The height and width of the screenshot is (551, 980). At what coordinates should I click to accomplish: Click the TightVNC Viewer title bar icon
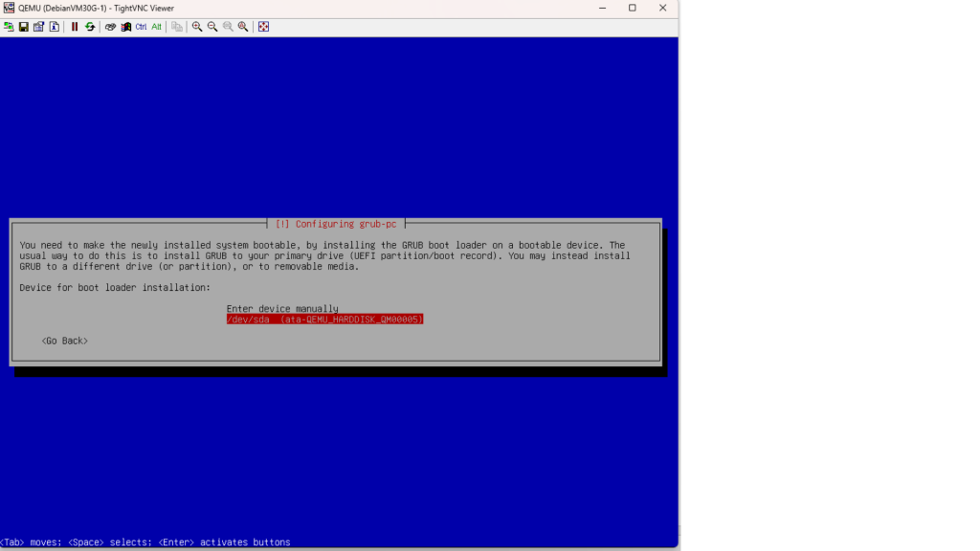coord(9,8)
